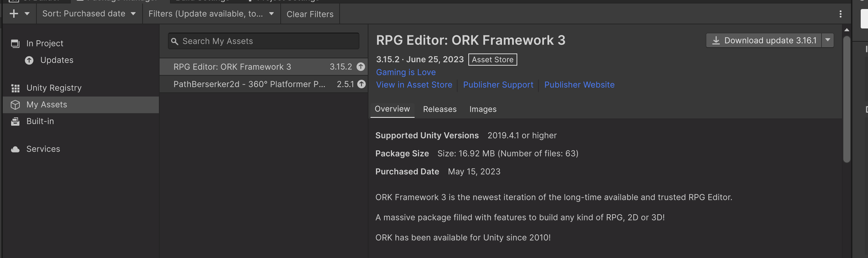
Task: Open View in Asset Store link
Action: [414, 85]
